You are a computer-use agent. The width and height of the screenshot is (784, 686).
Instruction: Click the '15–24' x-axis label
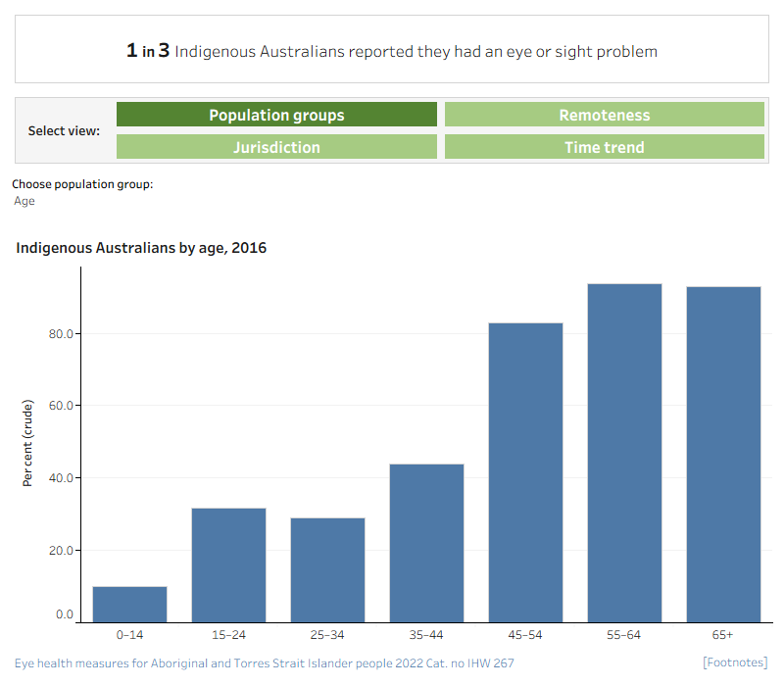[228, 635]
